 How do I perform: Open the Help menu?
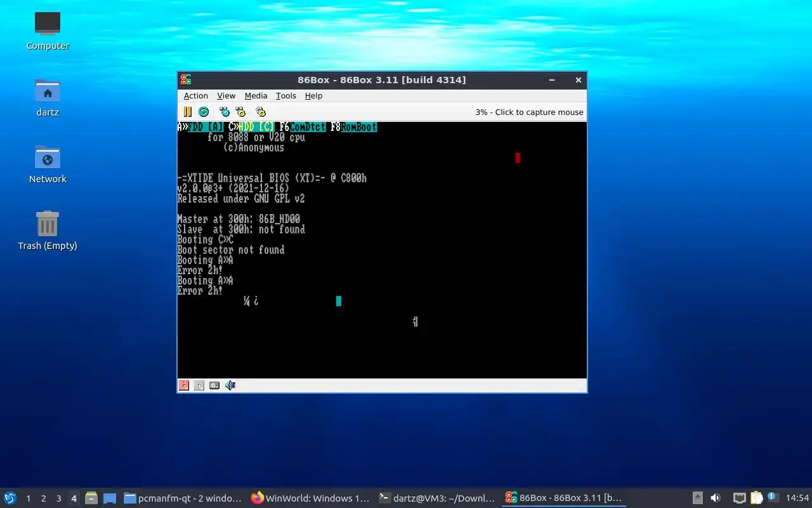pyautogui.click(x=313, y=96)
